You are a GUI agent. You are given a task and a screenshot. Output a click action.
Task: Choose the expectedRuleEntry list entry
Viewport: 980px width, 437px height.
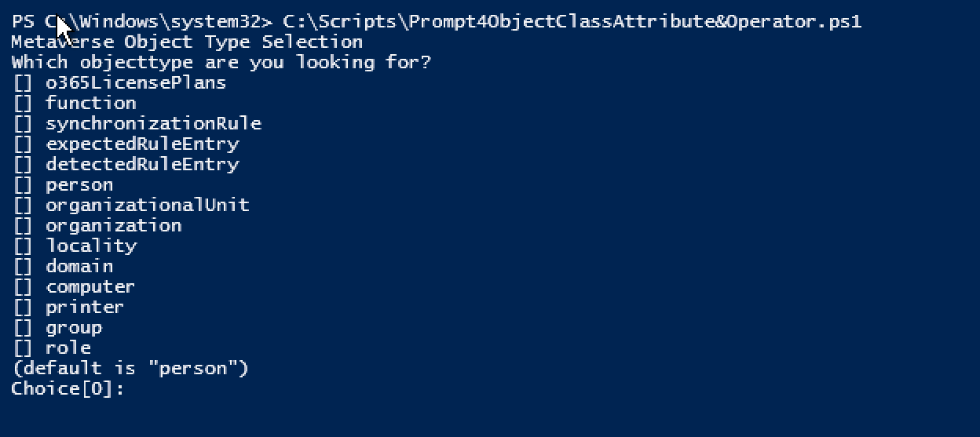pyautogui.click(x=142, y=144)
